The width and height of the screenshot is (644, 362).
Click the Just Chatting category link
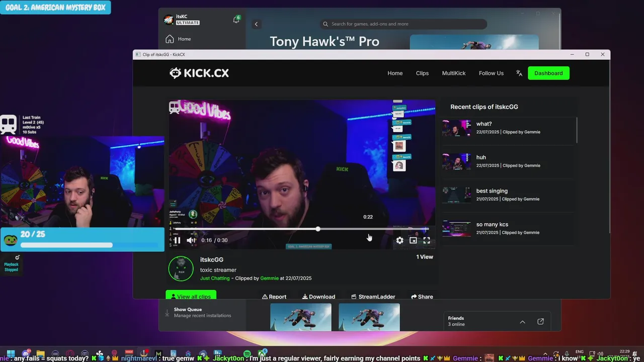coord(215,278)
